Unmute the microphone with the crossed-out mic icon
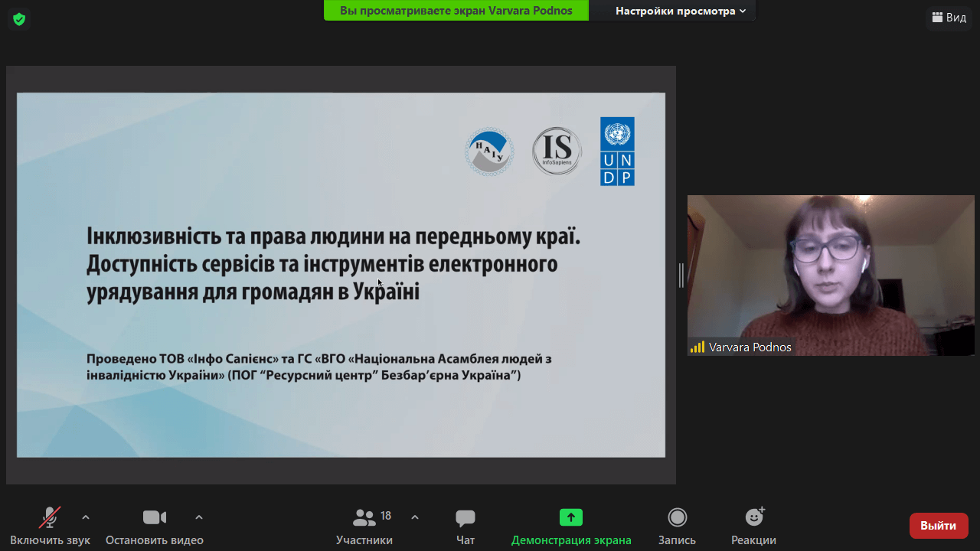 click(50, 518)
